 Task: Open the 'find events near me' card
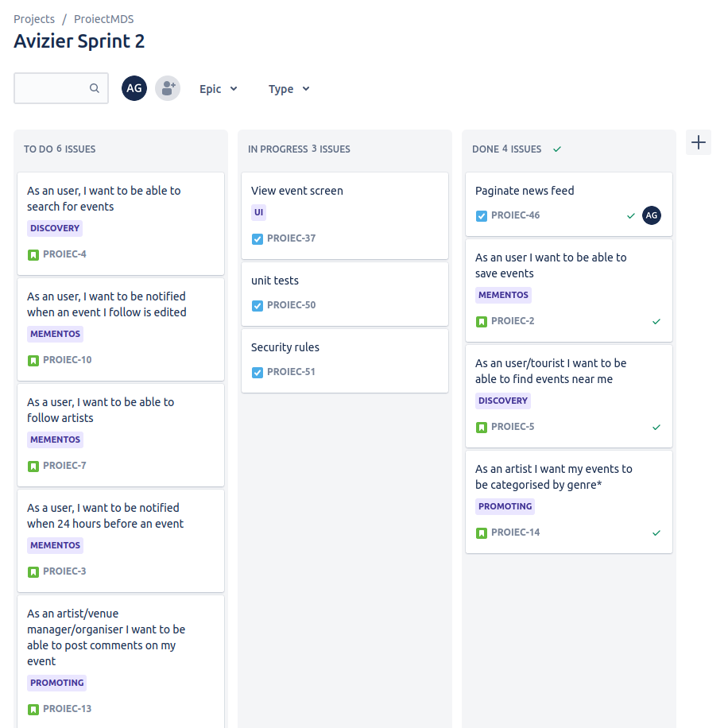point(569,397)
